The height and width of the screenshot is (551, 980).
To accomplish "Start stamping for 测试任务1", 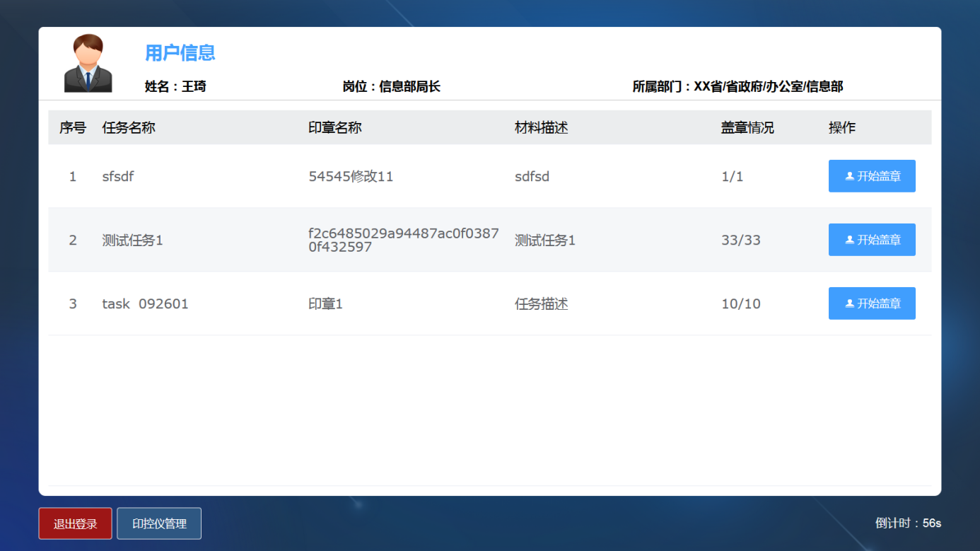I will 872,240.
